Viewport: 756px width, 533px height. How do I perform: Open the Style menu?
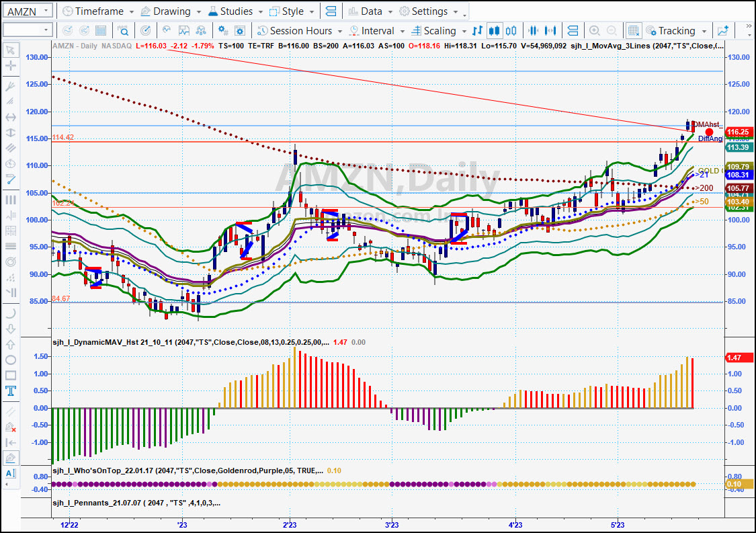point(292,11)
